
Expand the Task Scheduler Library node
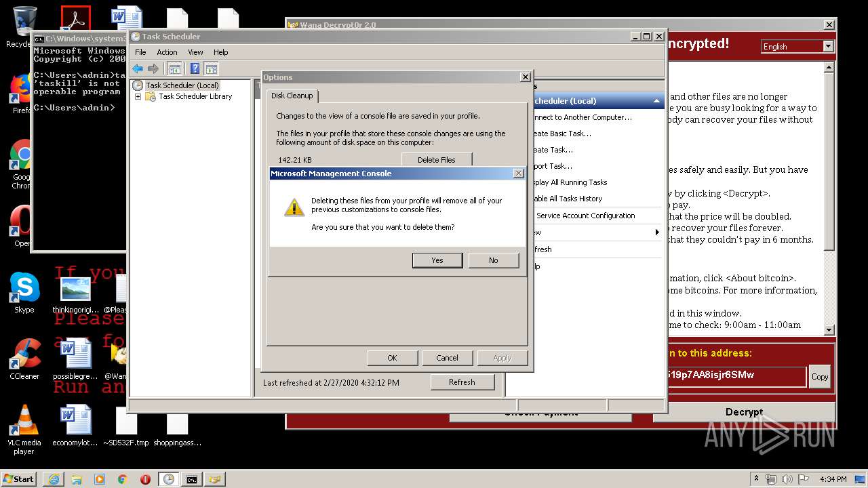pos(138,97)
